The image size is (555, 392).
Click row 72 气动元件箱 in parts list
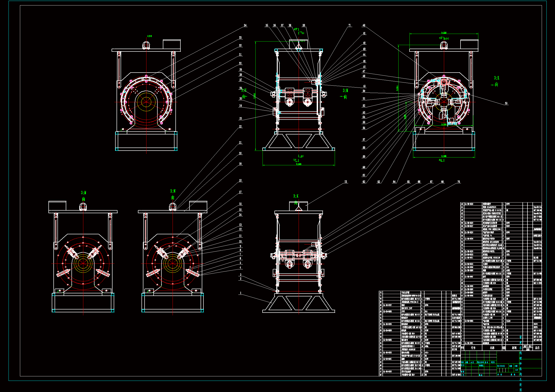[406, 292]
